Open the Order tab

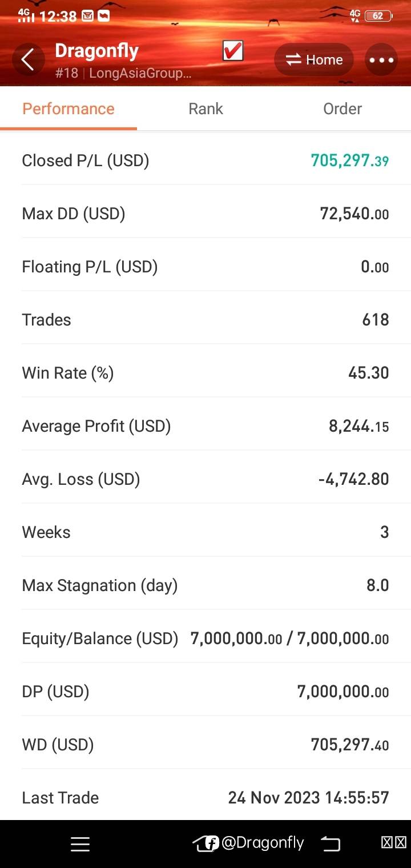(342, 108)
